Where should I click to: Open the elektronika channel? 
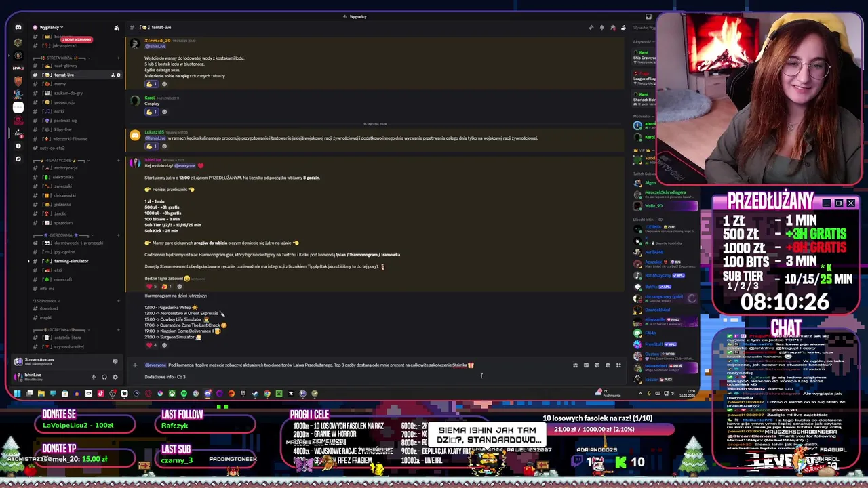[76, 177]
